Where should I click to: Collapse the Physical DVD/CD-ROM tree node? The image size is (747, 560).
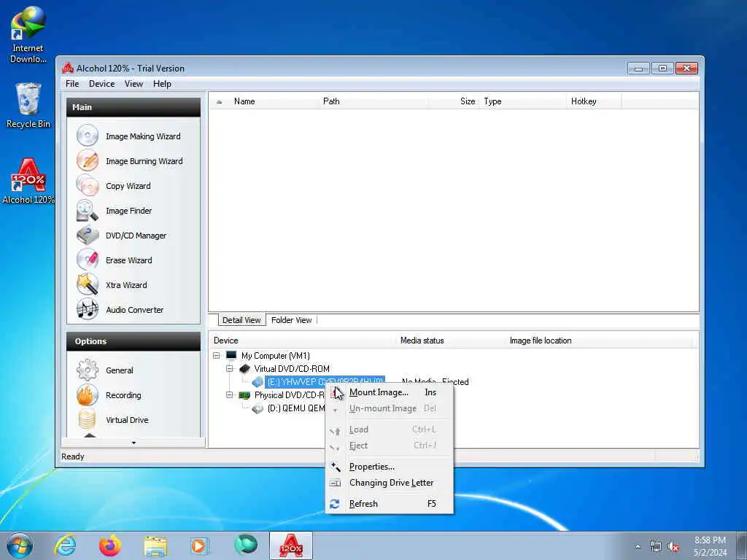pyautogui.click(x=230, y=394)
